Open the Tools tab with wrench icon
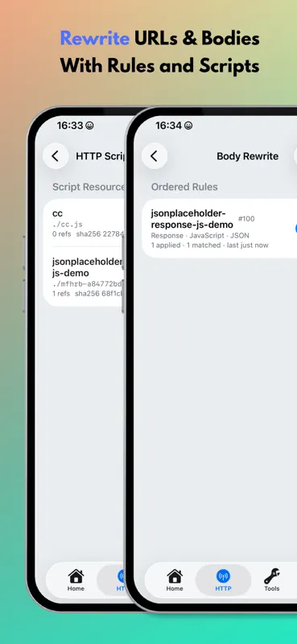 pos(271,580)
